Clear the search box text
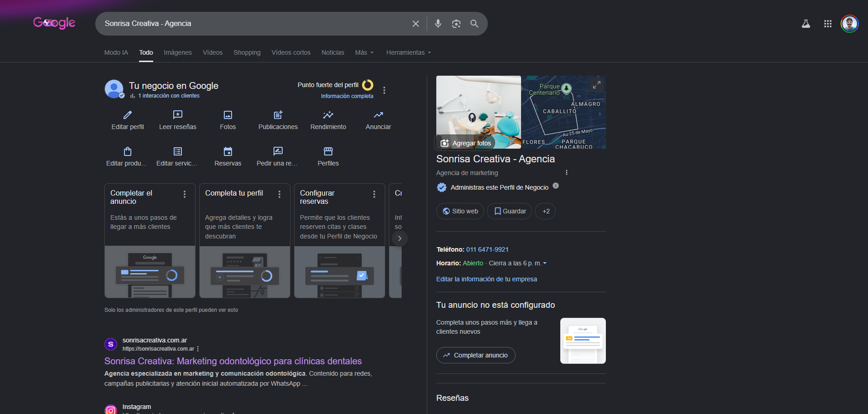868x414 pixels. [x=415, y=24]
